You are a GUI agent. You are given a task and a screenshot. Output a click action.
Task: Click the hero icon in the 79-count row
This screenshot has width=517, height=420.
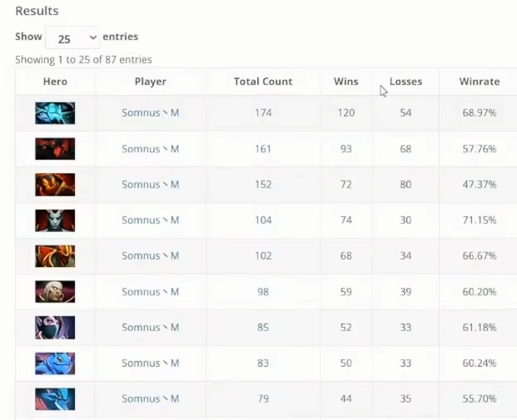pyautogui.click(x=55, y=399)
